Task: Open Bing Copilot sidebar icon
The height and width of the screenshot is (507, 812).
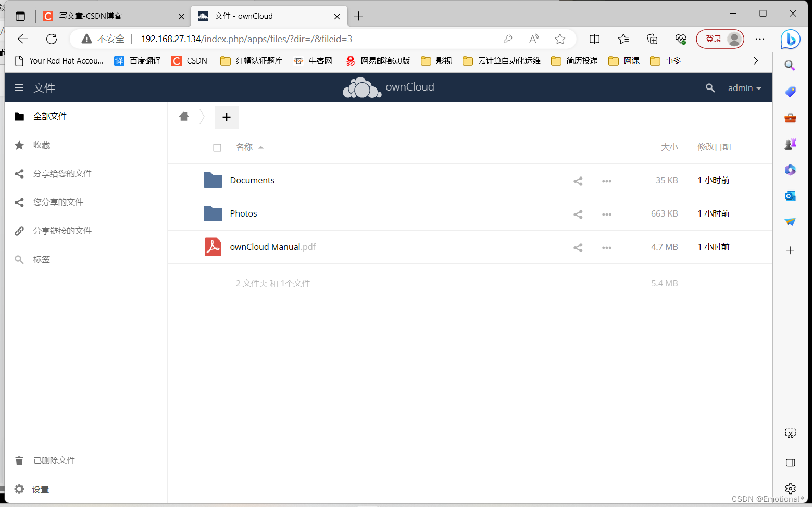Action: click(x=790, y=39)
